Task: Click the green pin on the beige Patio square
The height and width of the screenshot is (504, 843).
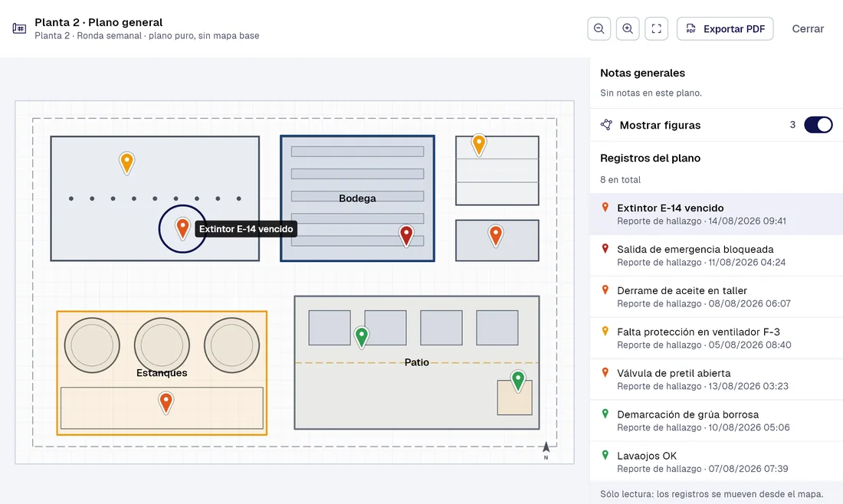Action: 518,381
